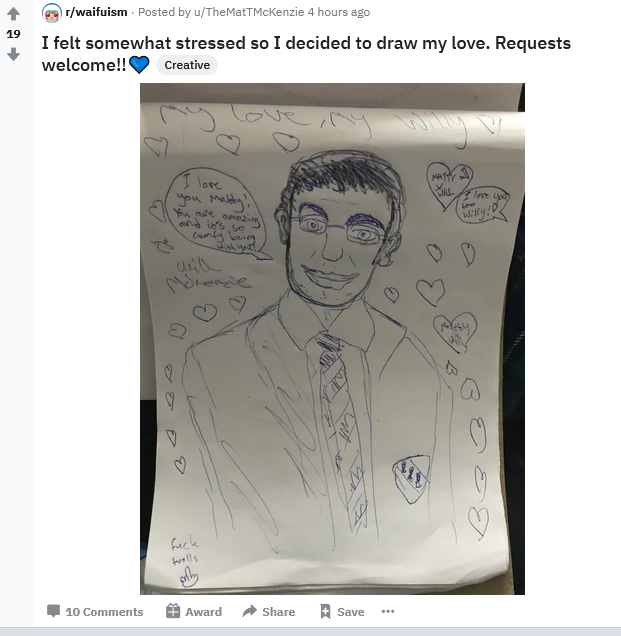Open the post title text
This screenshot has width=621, height=636.
point(306,54)
